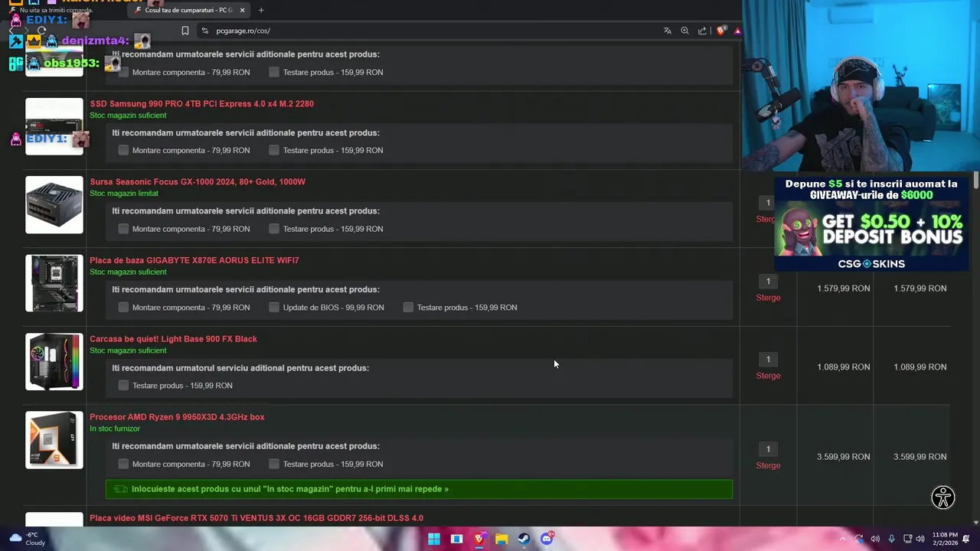Enable Testare produs for Seasonic Focus GX-1000
Screen dimensions: 980x551
(x=274, y=229)
